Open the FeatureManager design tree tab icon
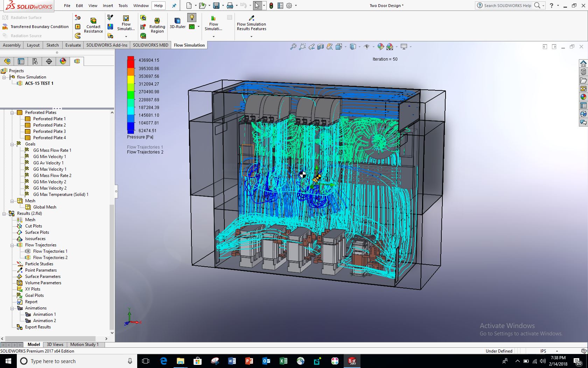This screenshot has width=588, height=368. pyautogui.click(x=7, y=61)
